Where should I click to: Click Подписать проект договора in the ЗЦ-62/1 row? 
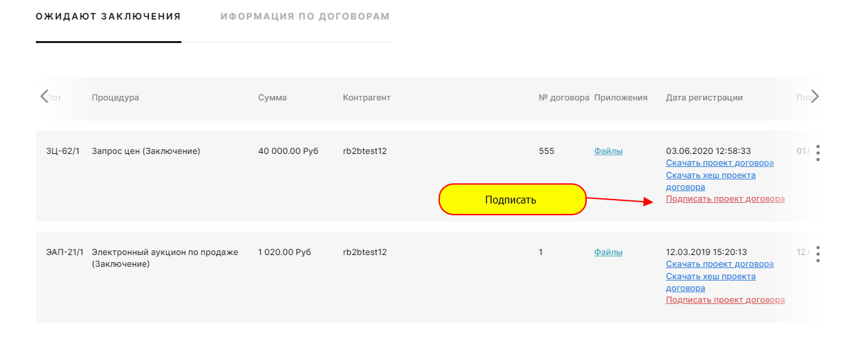pos(725,199)
